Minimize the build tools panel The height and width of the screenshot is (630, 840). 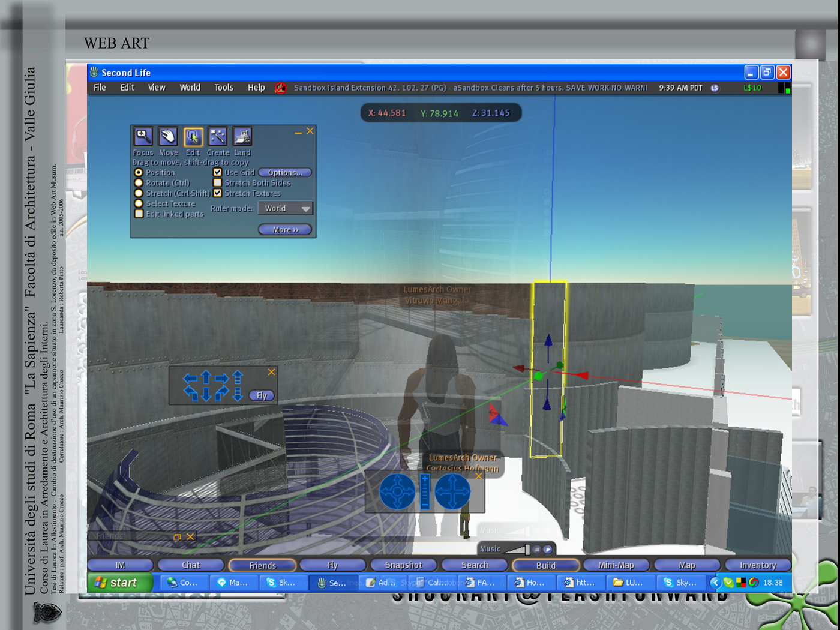298,132
